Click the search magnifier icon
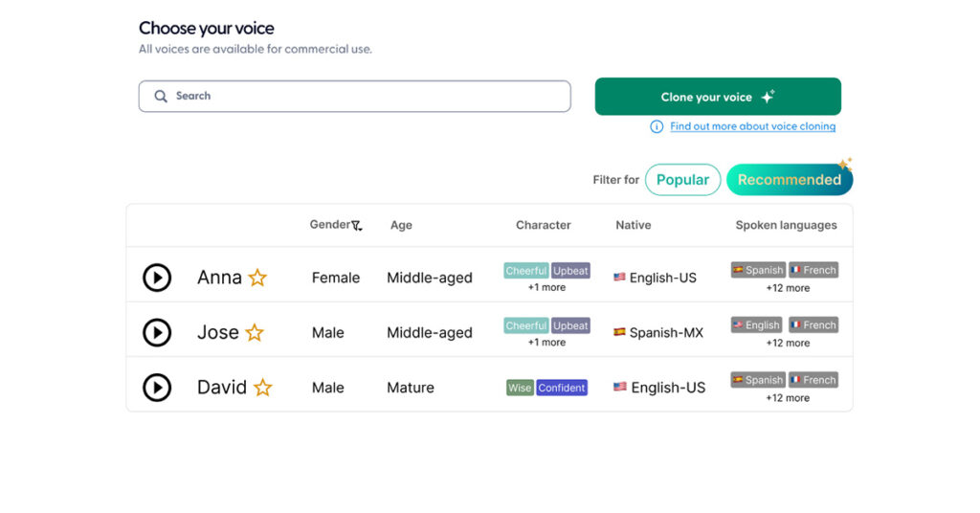The height and width of the screenshot is (513, 980). [161, 96]
